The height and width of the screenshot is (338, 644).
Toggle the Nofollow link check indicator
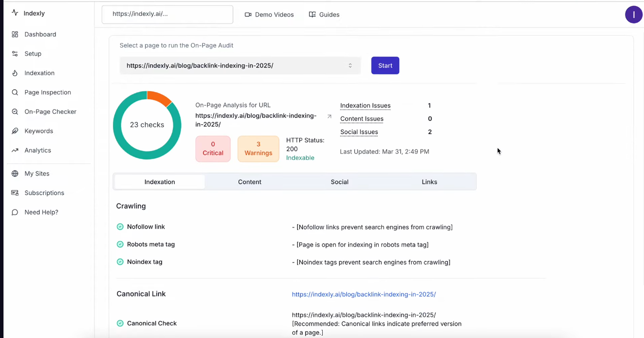point(120,226)
